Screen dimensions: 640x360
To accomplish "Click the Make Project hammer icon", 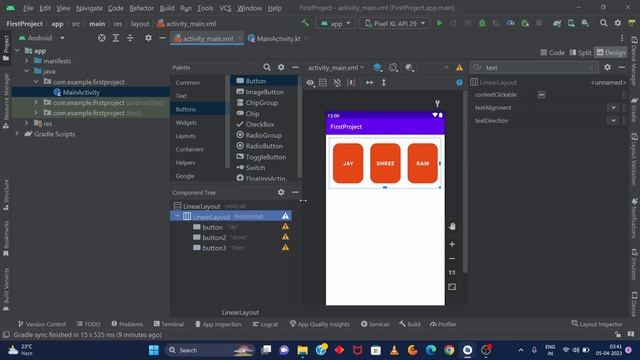I will [x=305, y=23].
